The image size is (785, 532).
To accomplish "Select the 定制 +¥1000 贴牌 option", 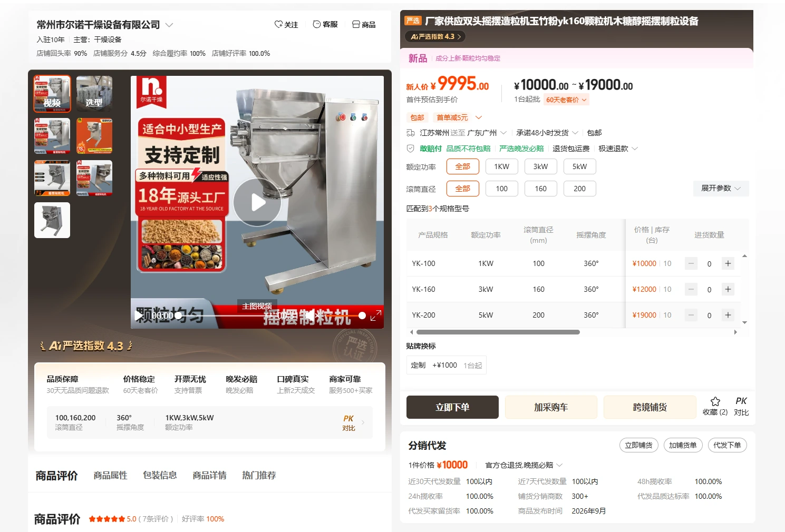I will tap(446, 365).
